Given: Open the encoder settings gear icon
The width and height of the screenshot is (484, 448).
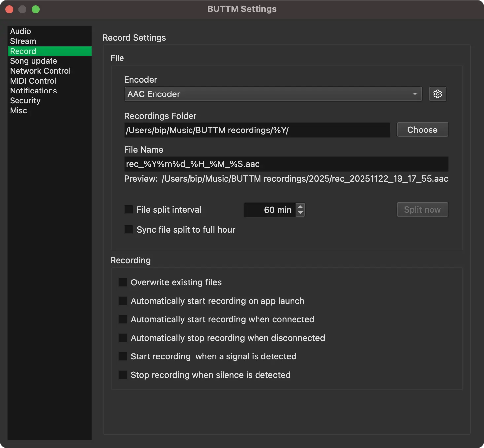Looking at the screenshot, I should 437,94.
